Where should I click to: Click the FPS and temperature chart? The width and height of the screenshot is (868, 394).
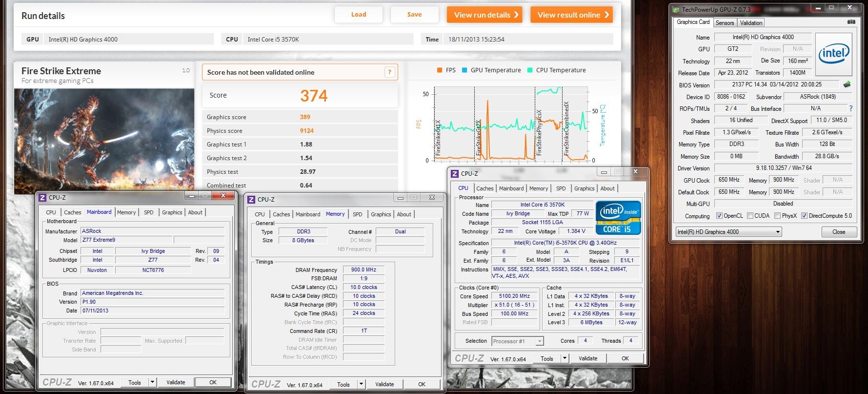[x=510, y=124]
